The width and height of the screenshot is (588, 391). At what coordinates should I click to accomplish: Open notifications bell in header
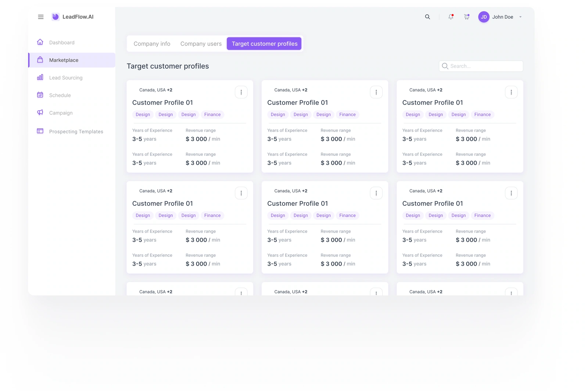(x=451, y=17)
